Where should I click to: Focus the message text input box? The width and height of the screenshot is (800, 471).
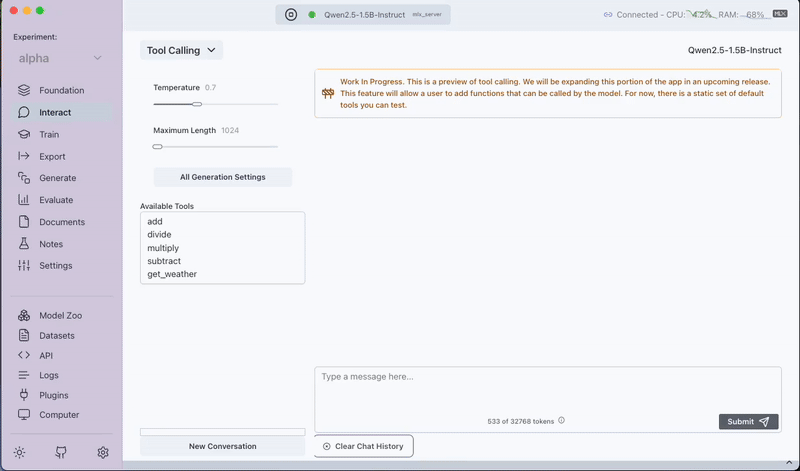(547, 388)
